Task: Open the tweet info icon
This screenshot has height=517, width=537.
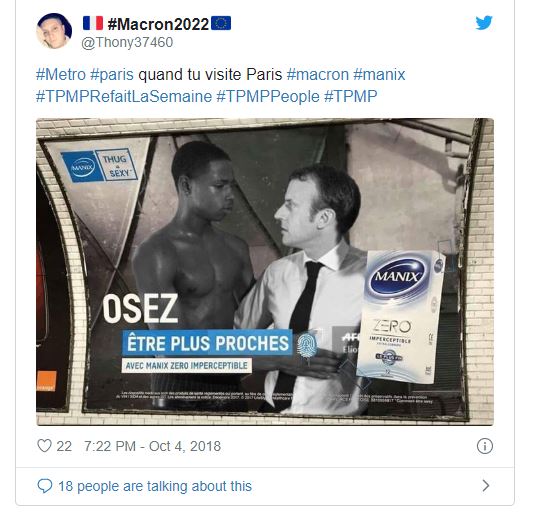Action: click(x=485, y=446)
